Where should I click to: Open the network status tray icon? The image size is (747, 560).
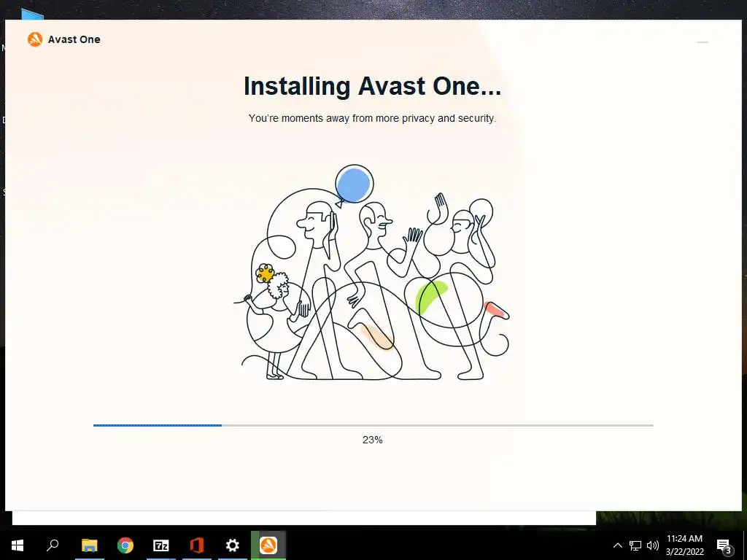(x=635, y=545)
